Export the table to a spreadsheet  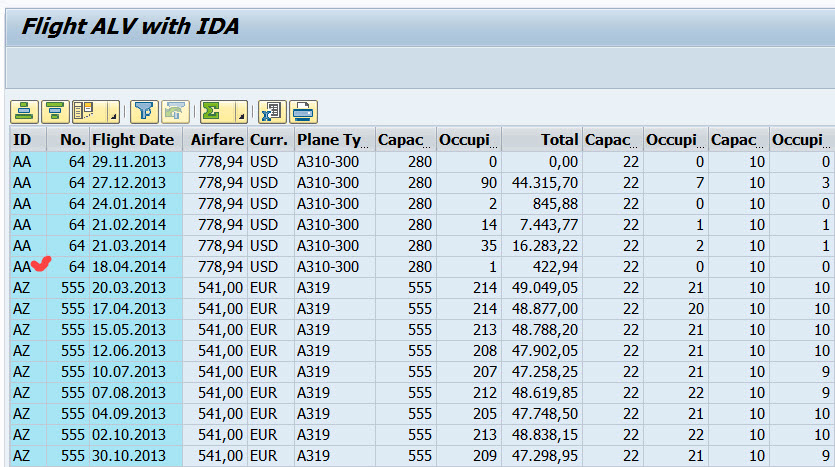click(271, 110)
